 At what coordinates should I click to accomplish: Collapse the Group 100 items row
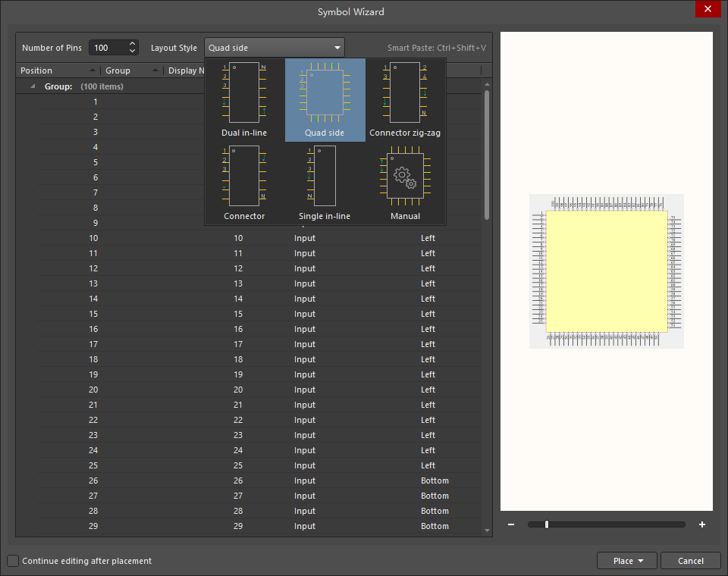click(x=33, y=86)
